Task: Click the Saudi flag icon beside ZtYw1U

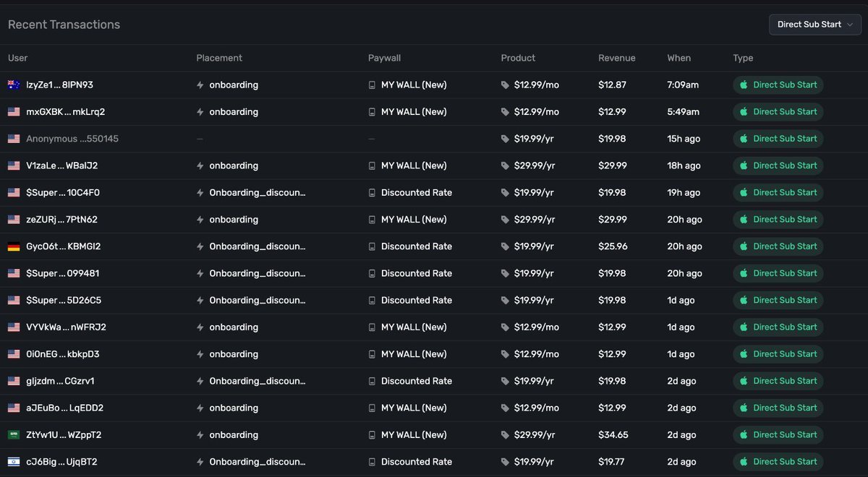Action: 14,435
